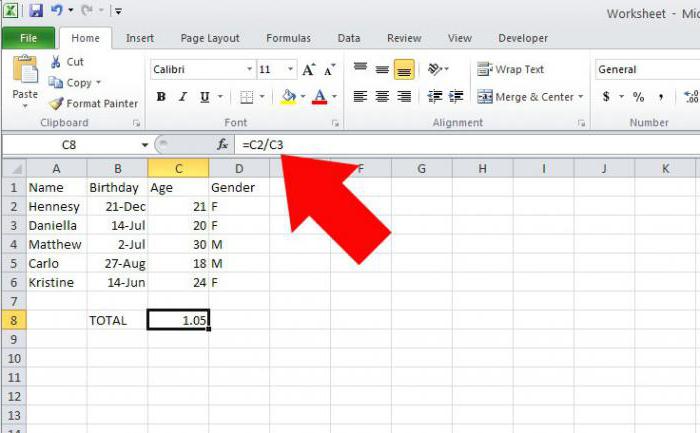This screenshot has width=700, height=433.
Task: Click the Accounting Number Format dollar icon
Action: pyautogui.click(x=606, y=96)
